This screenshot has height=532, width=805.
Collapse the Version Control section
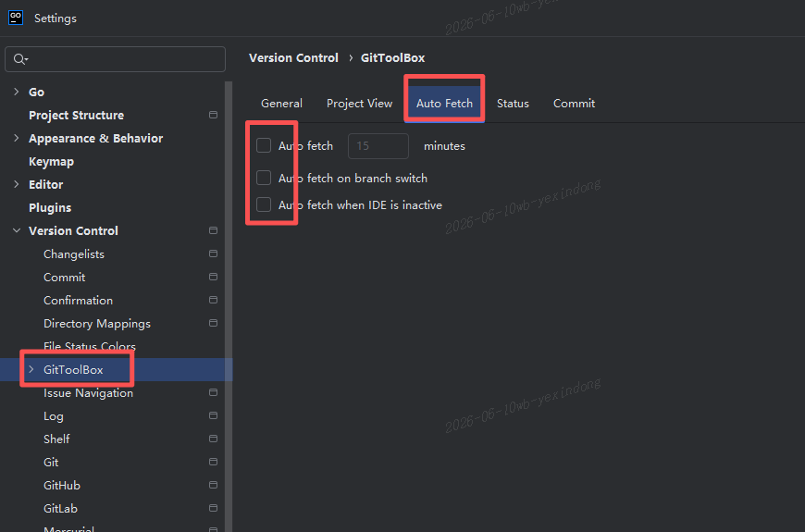(17, 230)
